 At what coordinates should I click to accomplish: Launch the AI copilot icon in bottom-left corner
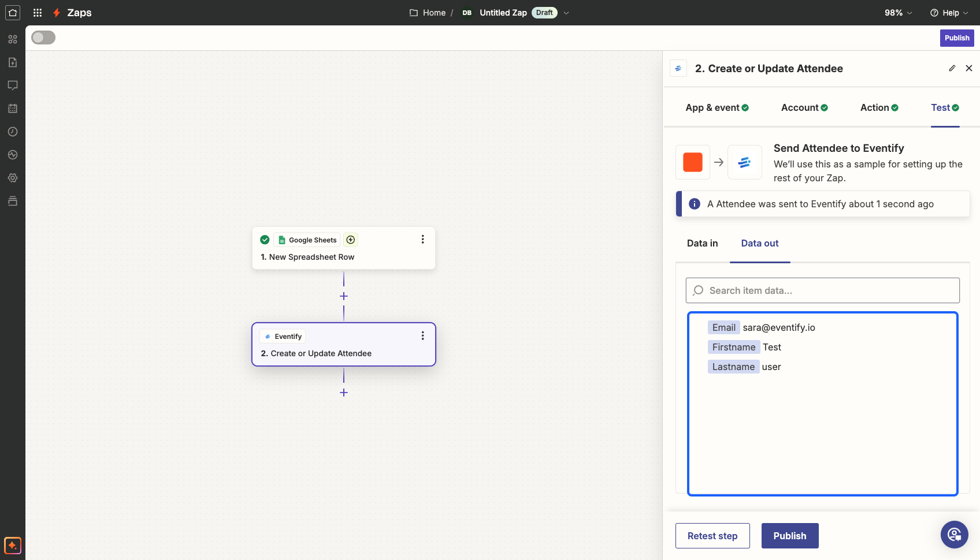coord(13,546)
